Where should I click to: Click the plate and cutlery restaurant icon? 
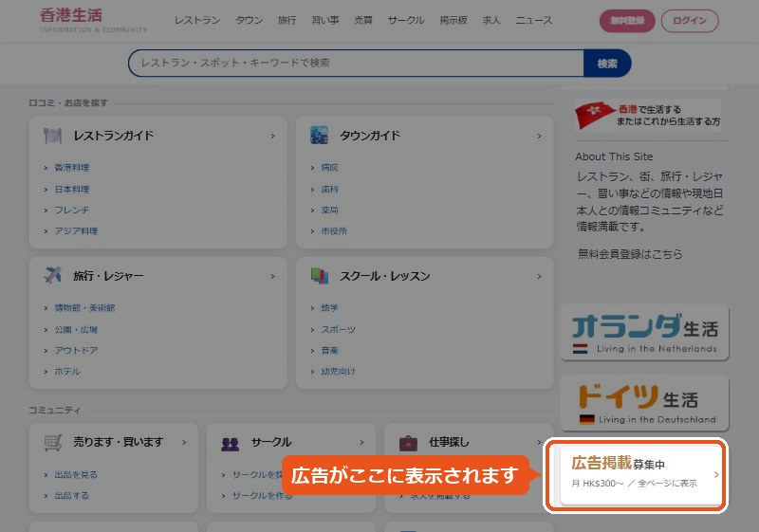pos(53,136)
